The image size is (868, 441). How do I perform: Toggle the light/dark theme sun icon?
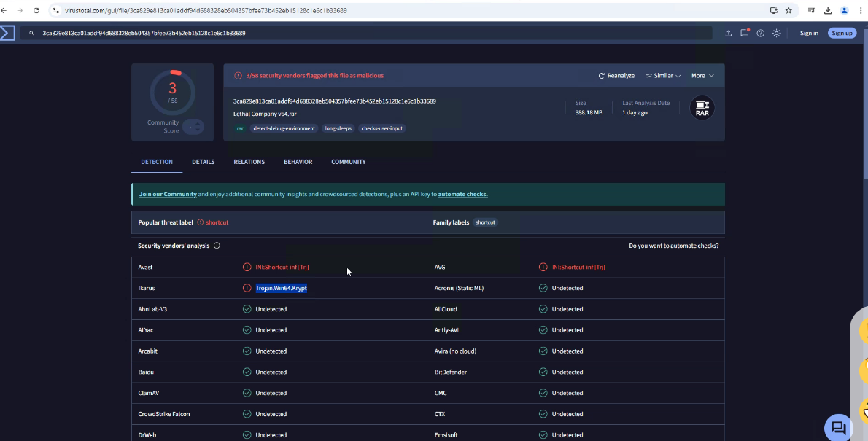777,34
